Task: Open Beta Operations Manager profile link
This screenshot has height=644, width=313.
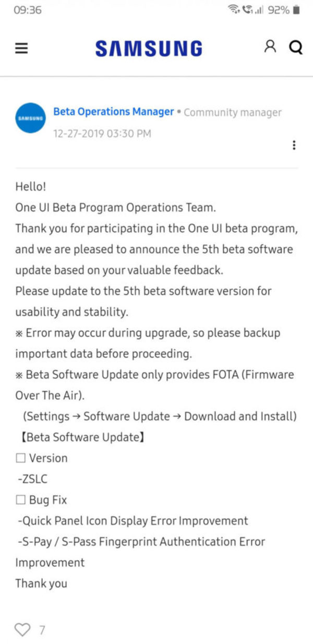Action: (x=114, y=112)
